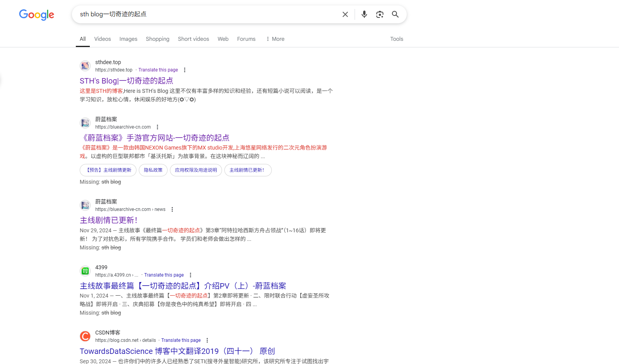Viewport: 619px width, 364px height.
Task: Click the 4399 site favicon
Action: (x=85, y=271)
